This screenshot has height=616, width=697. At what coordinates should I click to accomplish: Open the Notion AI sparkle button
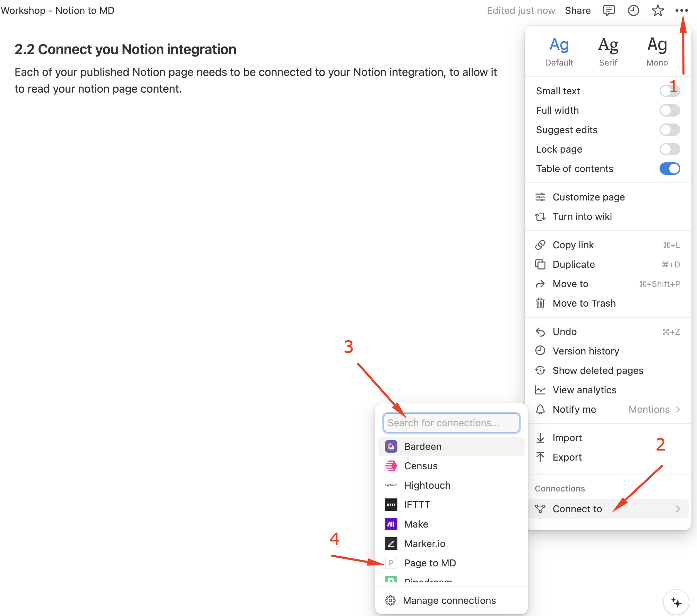point(676,602)
